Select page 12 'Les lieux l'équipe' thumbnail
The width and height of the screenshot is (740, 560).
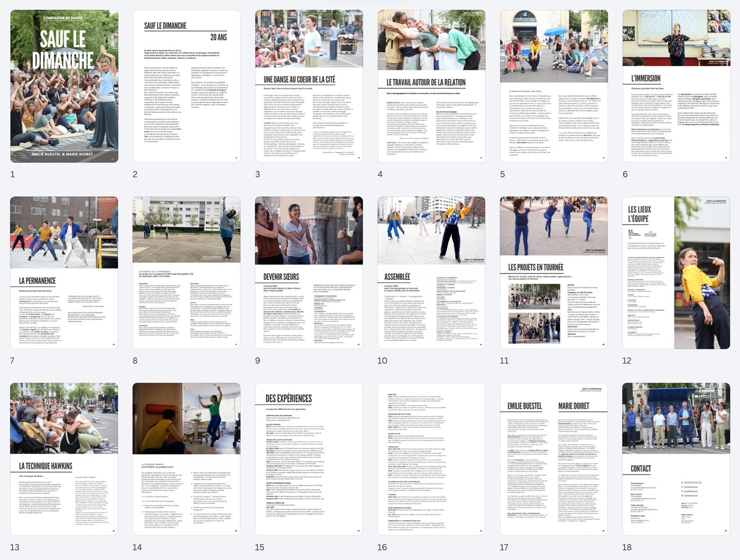click(x=677, y=272)
